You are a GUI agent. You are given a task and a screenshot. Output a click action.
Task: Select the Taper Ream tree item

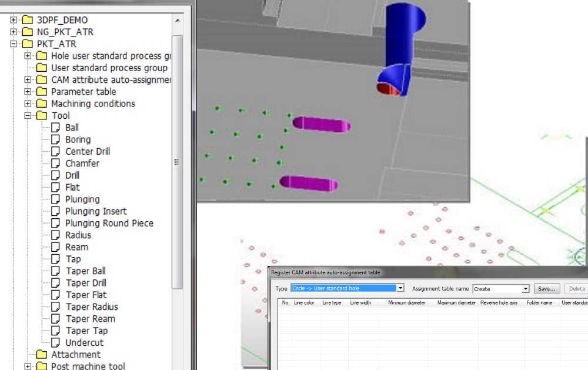click(90, 319)
